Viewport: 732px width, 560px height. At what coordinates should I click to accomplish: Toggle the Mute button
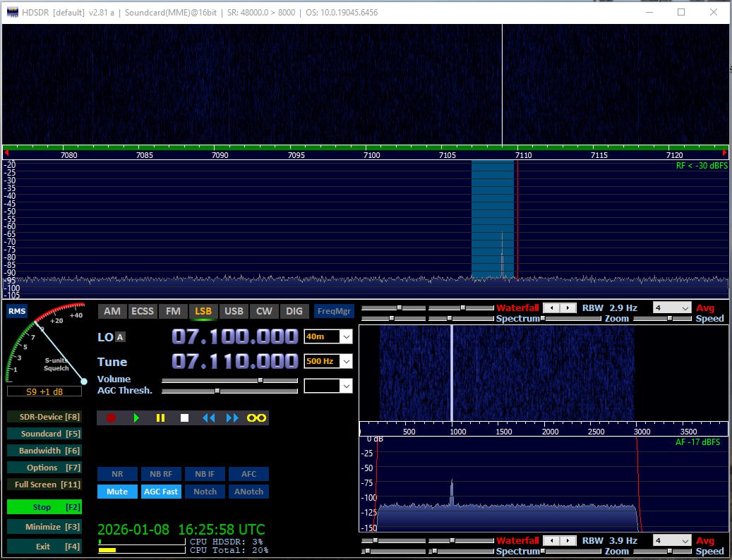point(117,492)
